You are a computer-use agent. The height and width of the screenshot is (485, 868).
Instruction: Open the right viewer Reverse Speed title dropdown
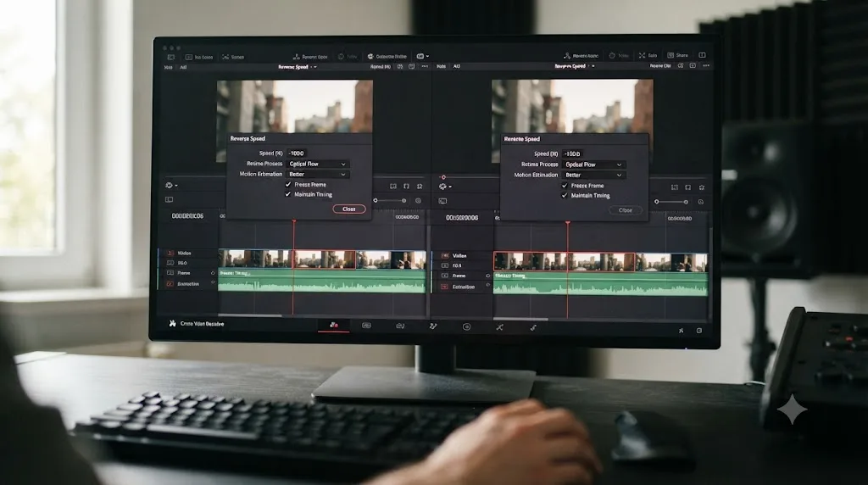(574, 66)
